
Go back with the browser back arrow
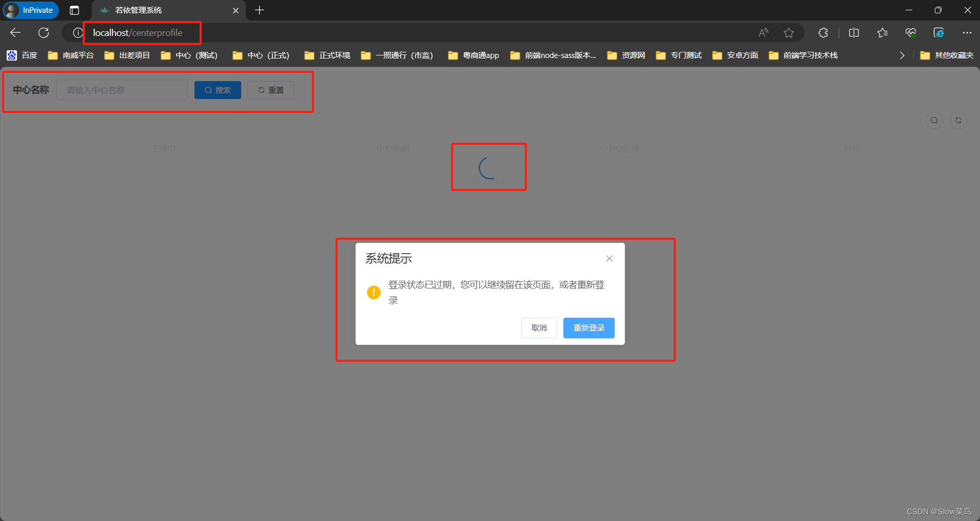click(15, 33)
